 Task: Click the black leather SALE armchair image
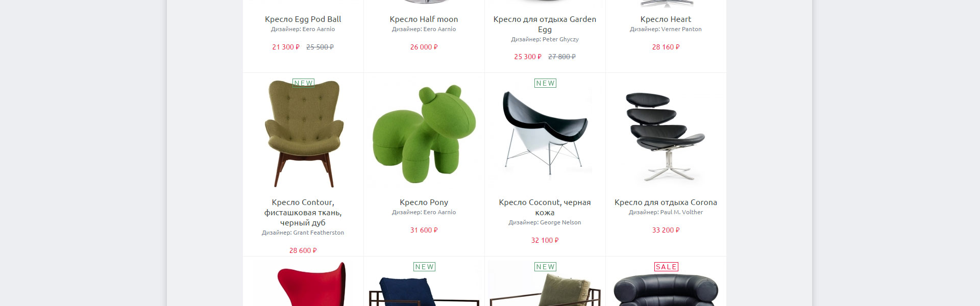click(666, 289)
